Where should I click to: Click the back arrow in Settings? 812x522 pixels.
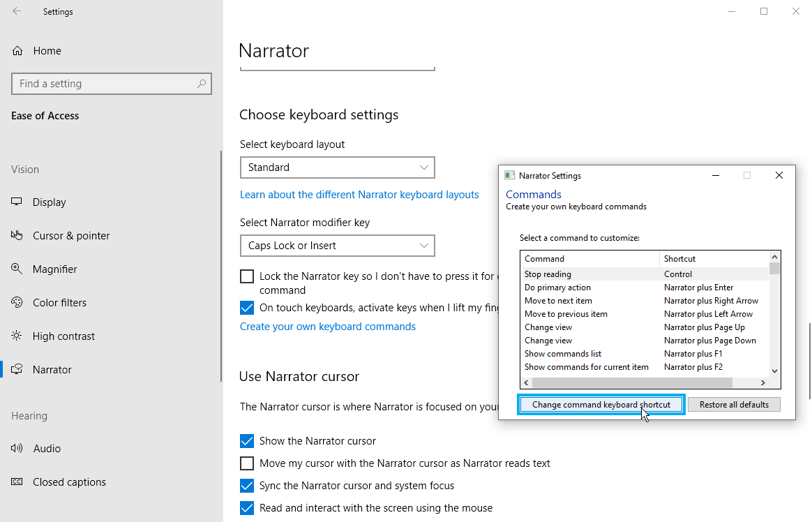click(17, 11)
